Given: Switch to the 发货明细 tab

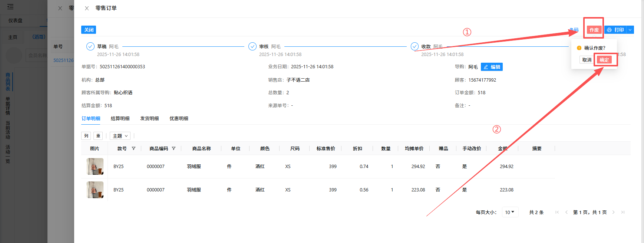Looking at the screenshot, I should (149, 118).
